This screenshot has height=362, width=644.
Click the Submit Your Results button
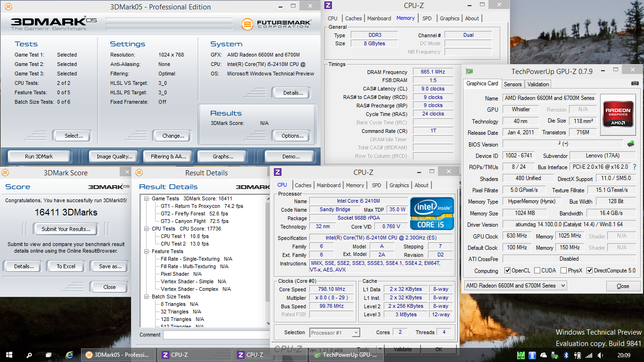point(66,229)
